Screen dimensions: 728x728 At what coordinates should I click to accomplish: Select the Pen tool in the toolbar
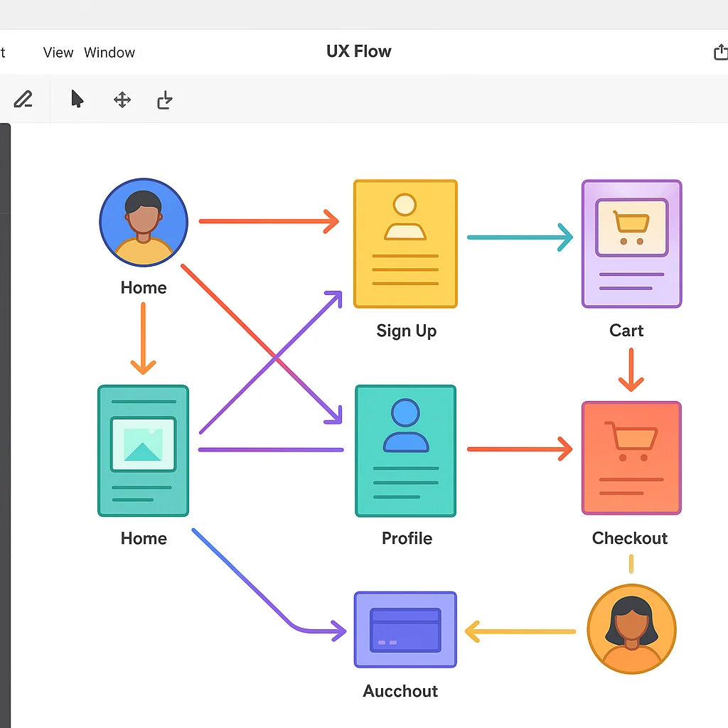[23, 100]
